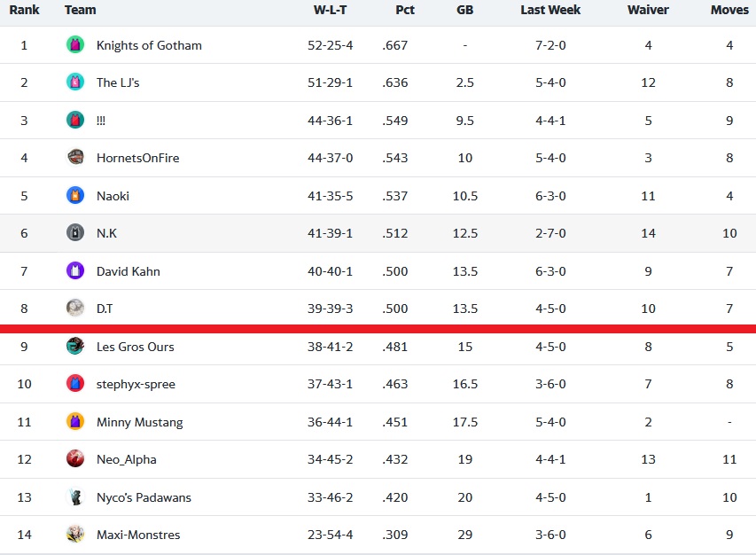
Task: Click N.K's gray jersey icon
Action: (x=75, y=233)
